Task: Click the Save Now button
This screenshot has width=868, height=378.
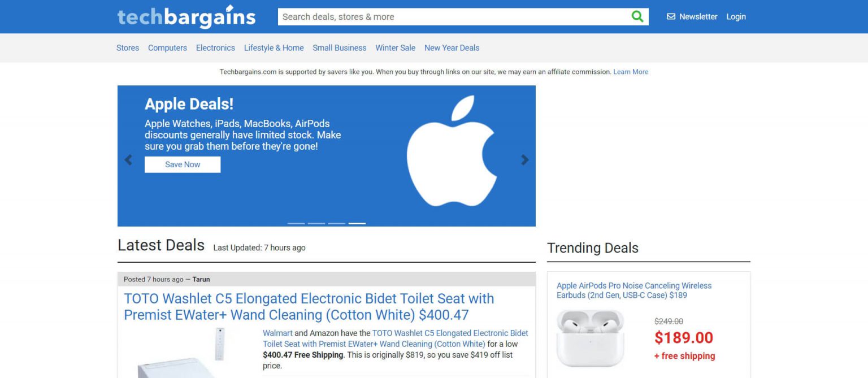Action: tap(183, 164)
